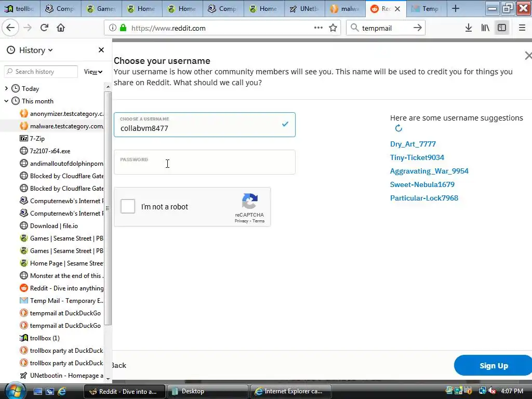532x399 pixels.
Task: Choose suggestion Dry_Art_7777
Action: pos(413,144)
